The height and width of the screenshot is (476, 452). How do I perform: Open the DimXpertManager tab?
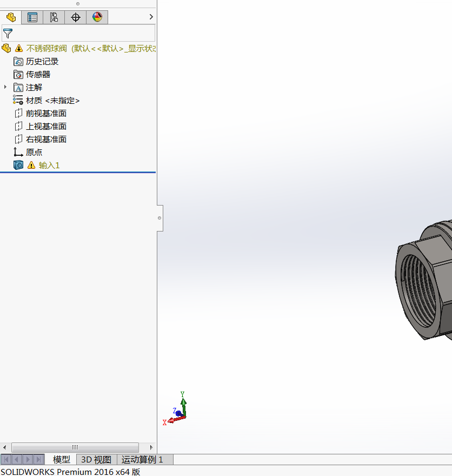pos(76,17)
